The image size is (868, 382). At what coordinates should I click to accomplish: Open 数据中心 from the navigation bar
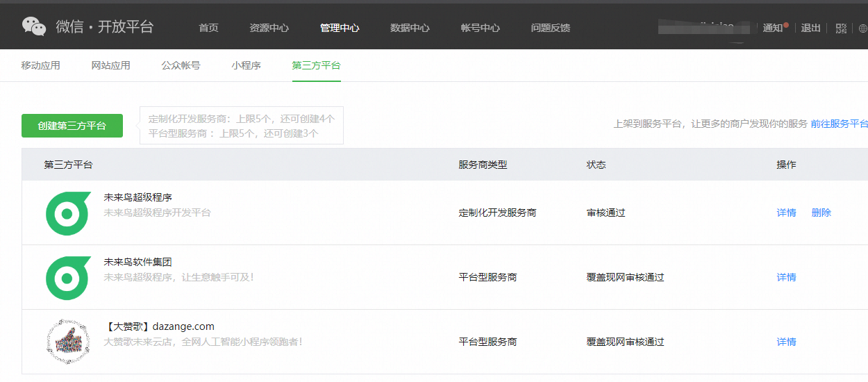tap(410, 28)
